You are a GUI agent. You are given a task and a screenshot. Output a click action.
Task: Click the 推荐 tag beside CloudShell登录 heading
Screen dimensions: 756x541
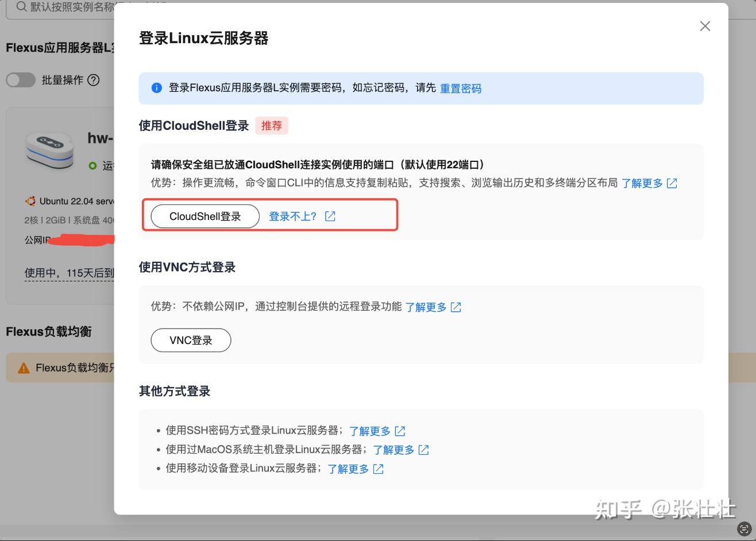272,125
